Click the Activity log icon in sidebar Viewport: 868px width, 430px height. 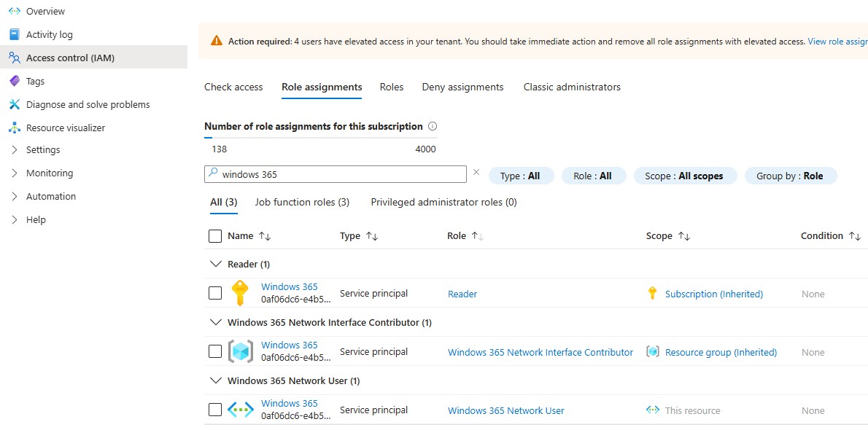(x=14, y=34)
